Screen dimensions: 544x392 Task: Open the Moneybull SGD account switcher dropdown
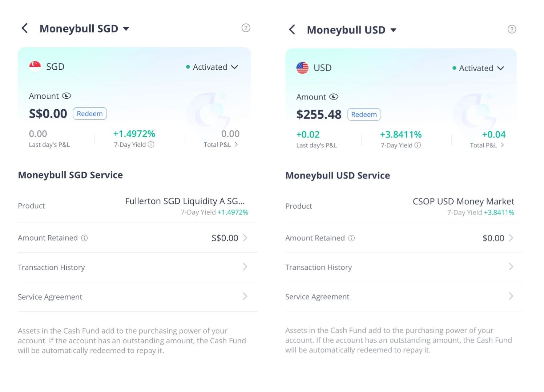pos(127,28)
